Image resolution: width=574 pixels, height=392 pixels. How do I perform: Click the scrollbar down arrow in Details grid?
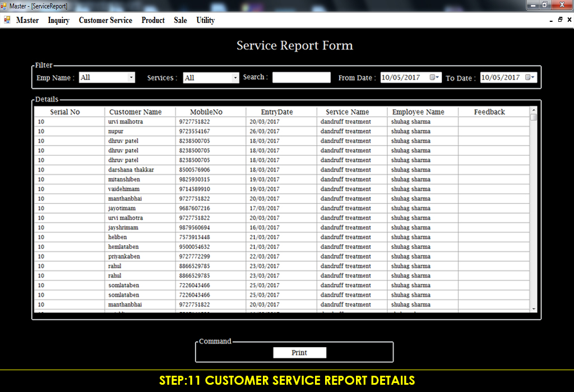pos(534,309)
